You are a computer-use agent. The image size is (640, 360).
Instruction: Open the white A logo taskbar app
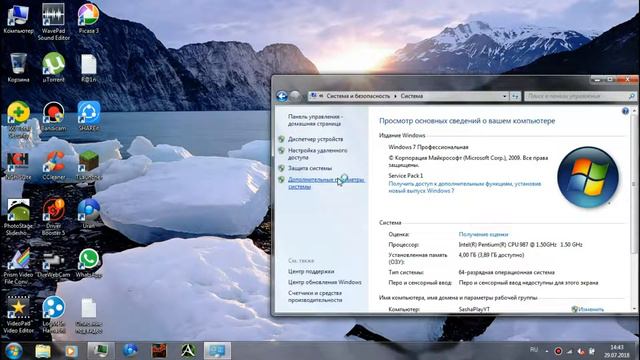[188, 350]
